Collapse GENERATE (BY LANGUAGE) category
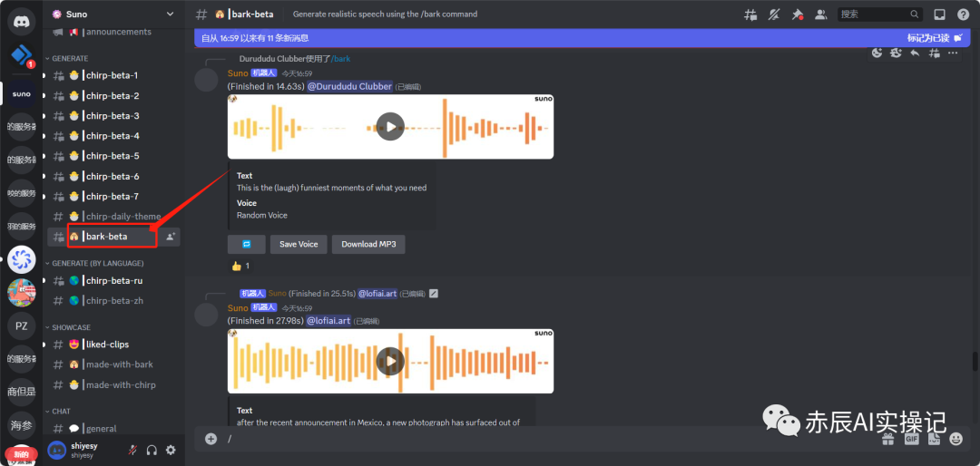 point(94,263)
